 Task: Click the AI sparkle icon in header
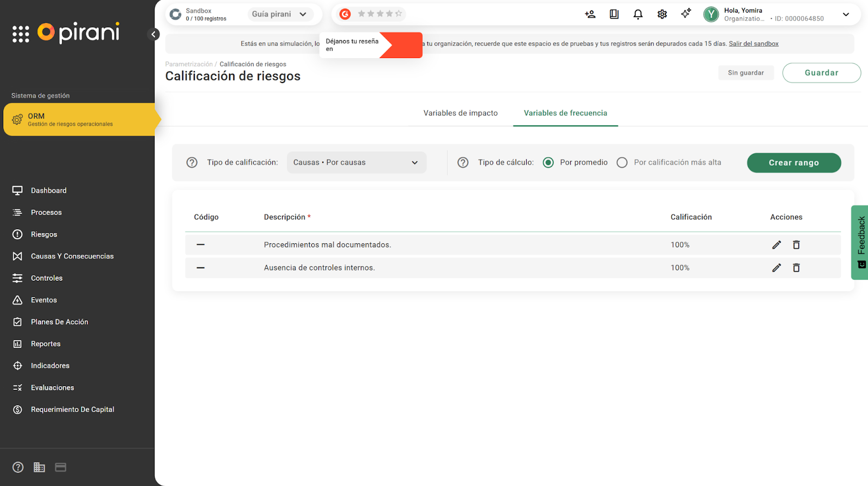[x=686, y=14]
